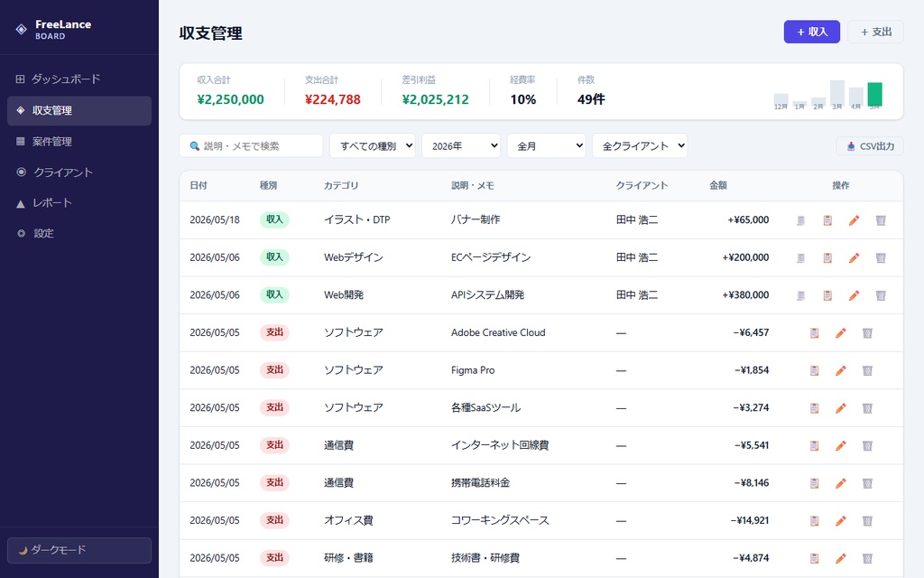Screen dimensions: 924x578
Task: Edit the 技術書・研修費 expense with pencil
Action: [841, 558]
